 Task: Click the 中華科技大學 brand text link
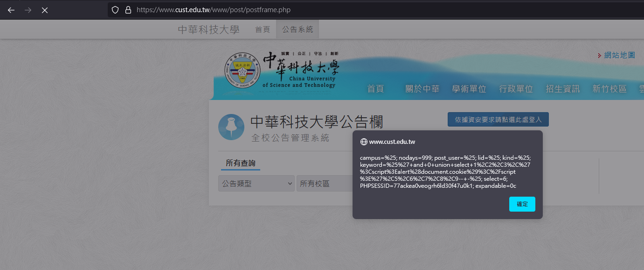point(208,29)
